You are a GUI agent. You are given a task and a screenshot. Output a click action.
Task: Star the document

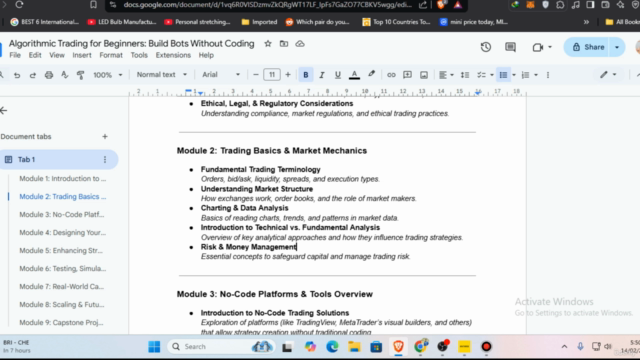pos(268,44)
